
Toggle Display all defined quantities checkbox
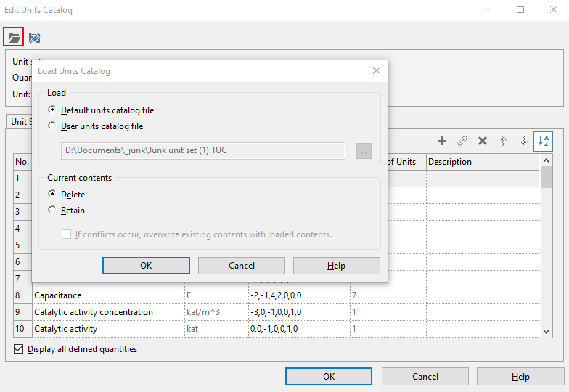tap(19, 349)
